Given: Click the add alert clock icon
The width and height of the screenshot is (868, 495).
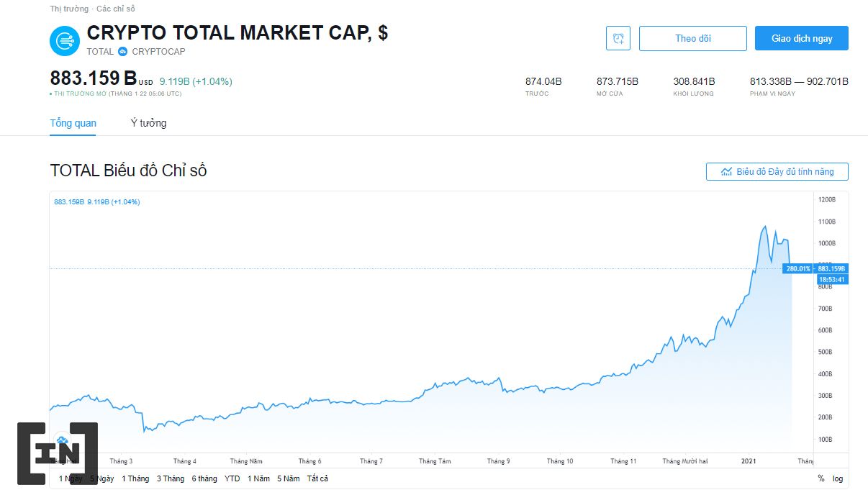Looking at the screenshot, I should [618, 39].
